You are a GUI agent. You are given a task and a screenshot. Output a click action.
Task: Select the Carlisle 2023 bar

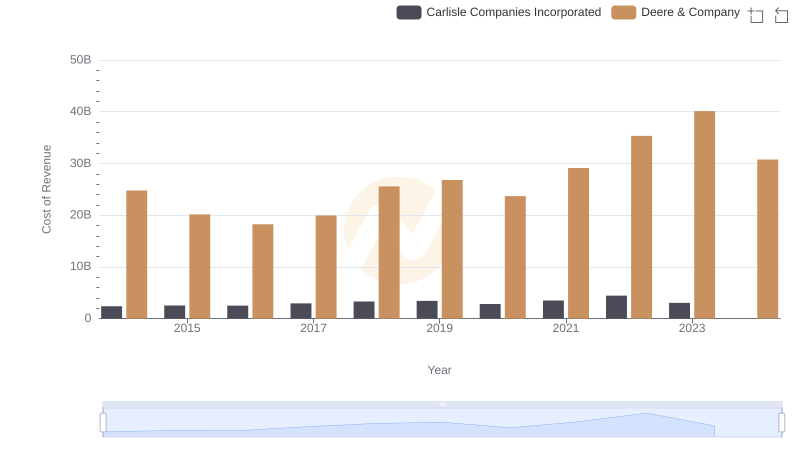(x=680, y=311)
